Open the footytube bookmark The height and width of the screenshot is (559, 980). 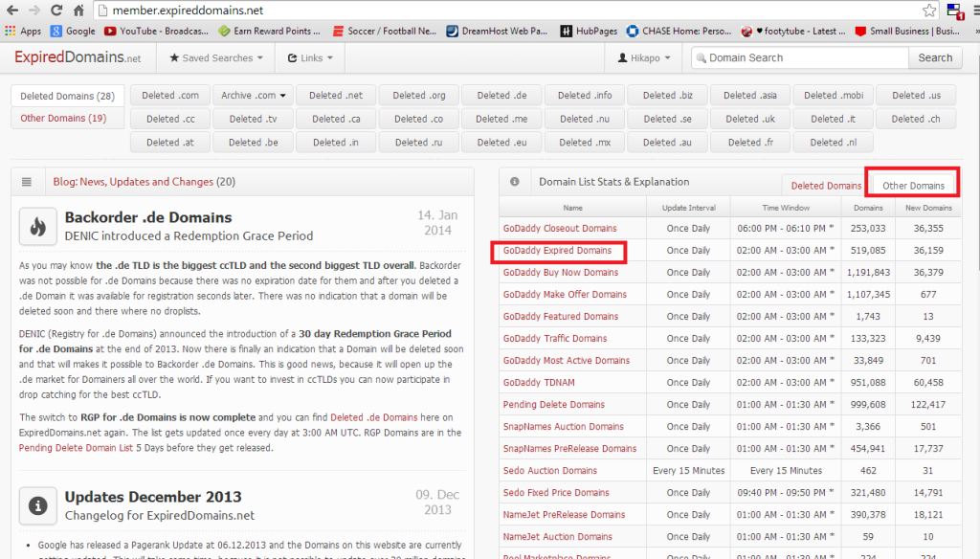click(793, 31)
